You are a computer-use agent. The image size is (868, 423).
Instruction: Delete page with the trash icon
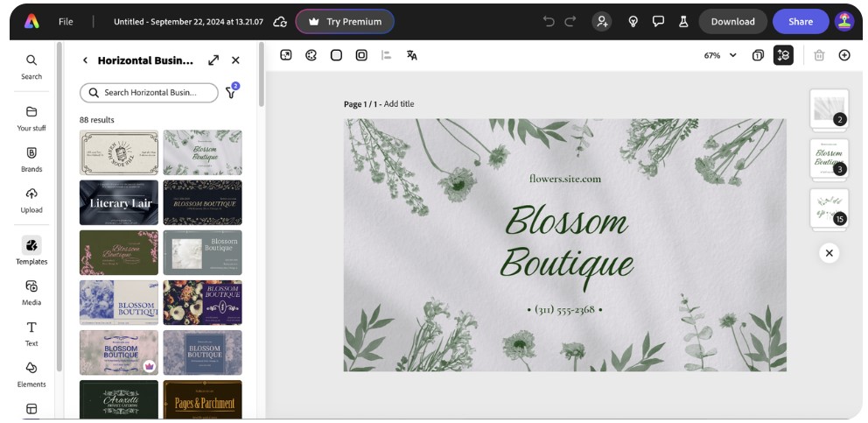[x=819, y=55]
